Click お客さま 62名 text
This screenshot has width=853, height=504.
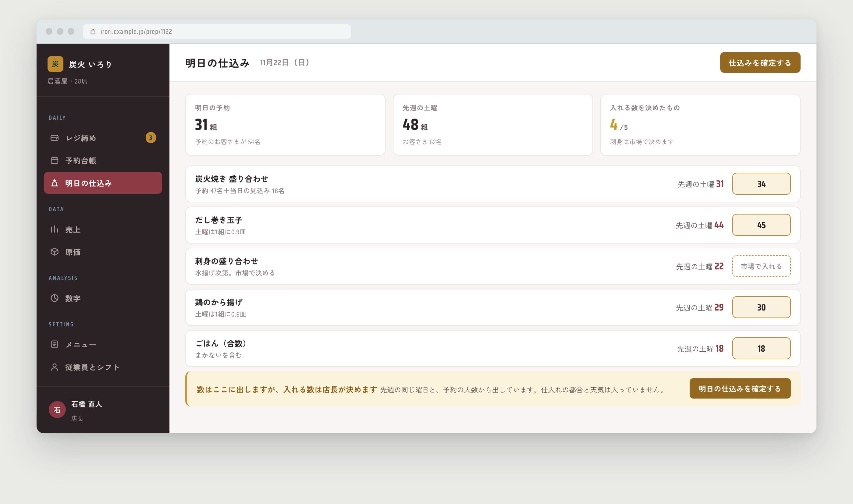[x=422, y=142]
